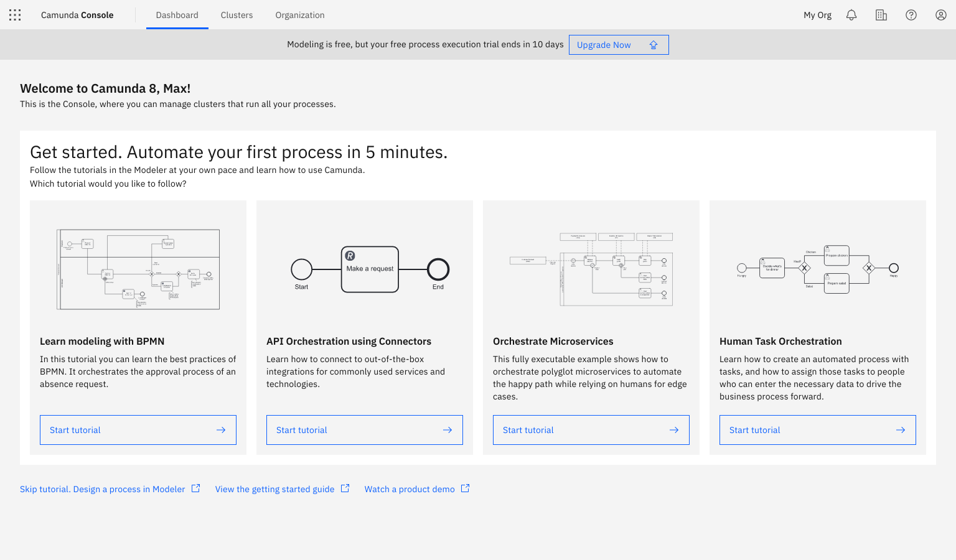Start the Orchestrate Microservices tutorial
Screen dimensions: 956x560
tap(591, 430)
